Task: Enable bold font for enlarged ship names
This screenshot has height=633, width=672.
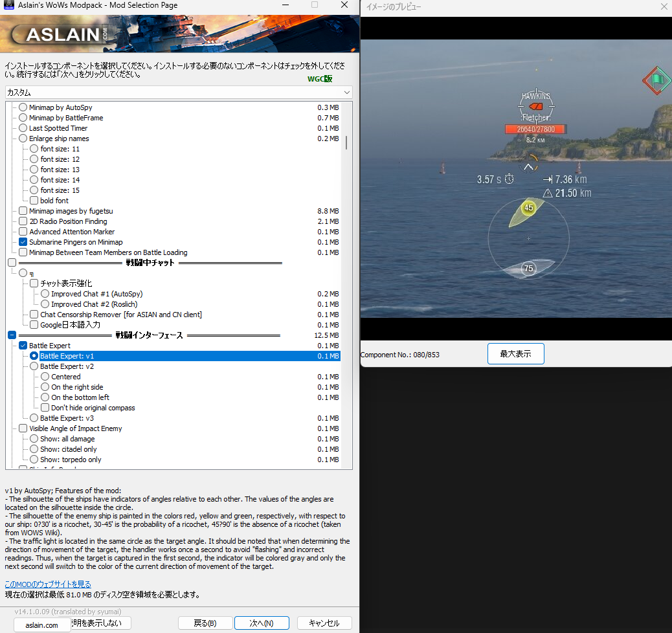Action: coord(34,201)
